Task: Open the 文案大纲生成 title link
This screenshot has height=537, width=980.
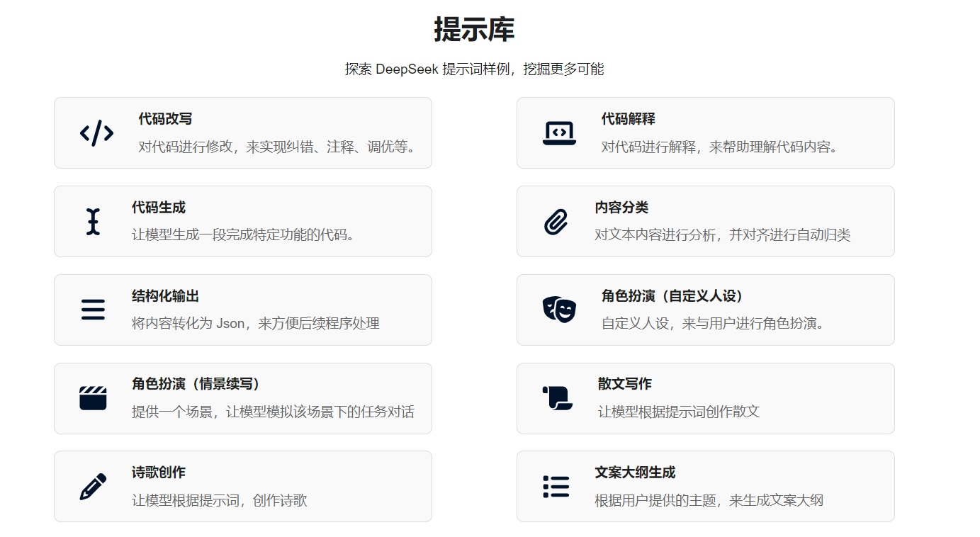Action: pyautogui.click(x=635, y=473)
